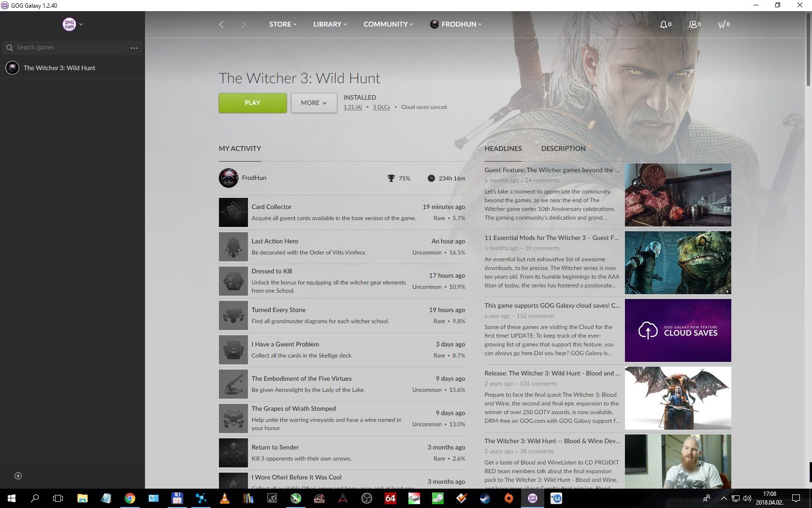Click the back navigation arrow
Screen dimensions: 812x508
221,24
